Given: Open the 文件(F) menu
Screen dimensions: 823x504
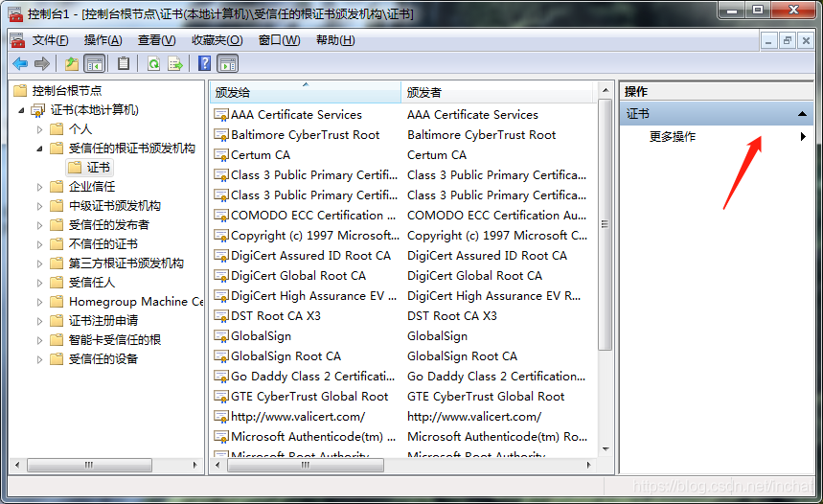Looking at the screenshot, I should tap(51, 40).
